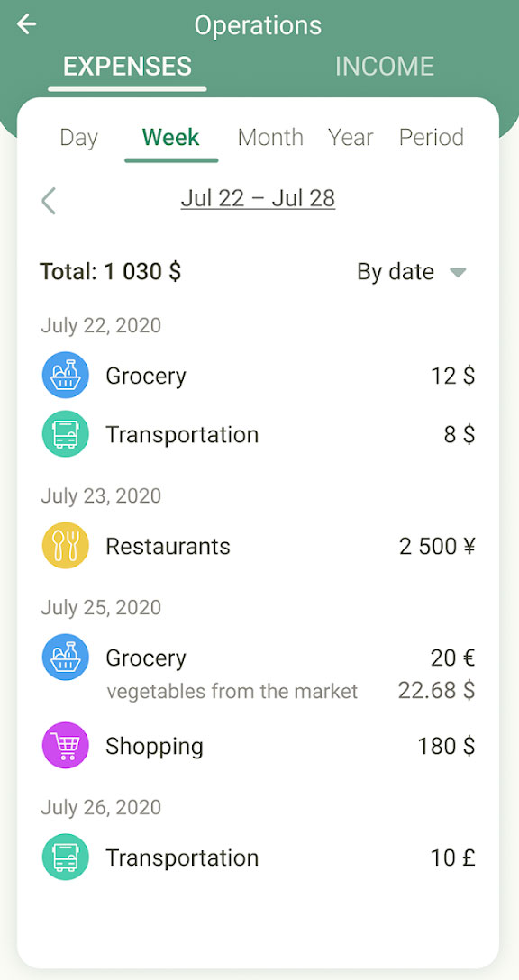The image size is (519, 980).
Task: Switch to the Year view
Action: tap(351, 137)
